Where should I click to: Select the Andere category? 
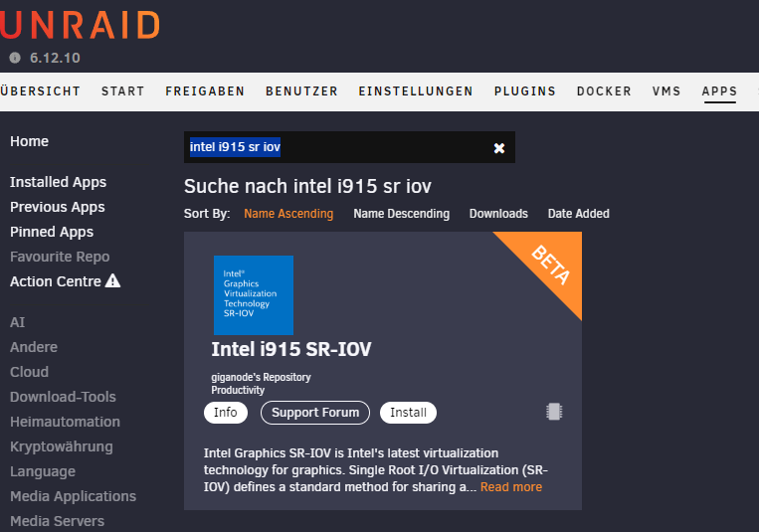click(x=34, y=347)
